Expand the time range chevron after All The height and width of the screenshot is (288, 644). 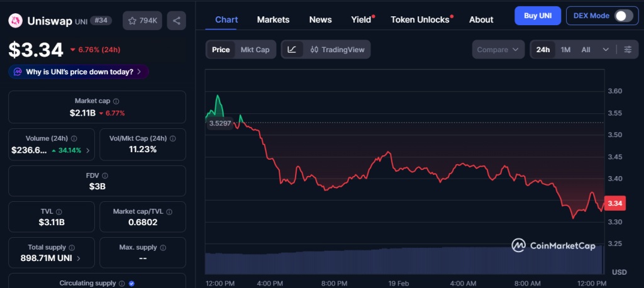tap(606, 49)
